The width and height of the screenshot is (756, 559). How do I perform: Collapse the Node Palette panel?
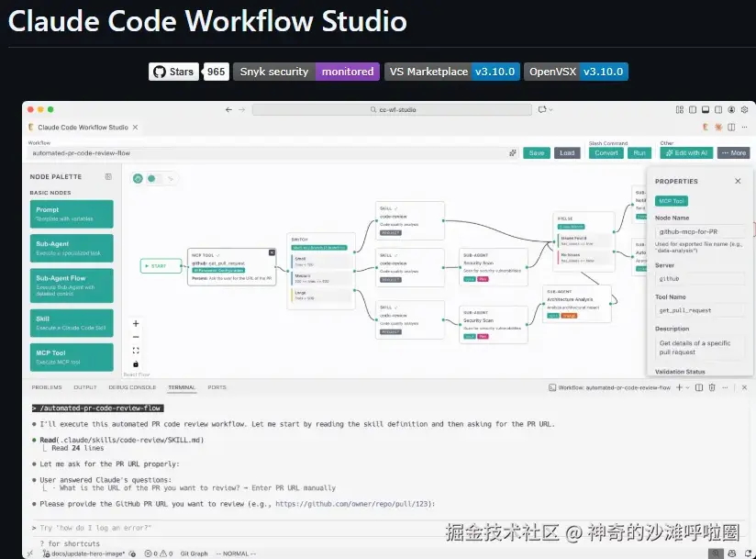(x=108, y=176)
